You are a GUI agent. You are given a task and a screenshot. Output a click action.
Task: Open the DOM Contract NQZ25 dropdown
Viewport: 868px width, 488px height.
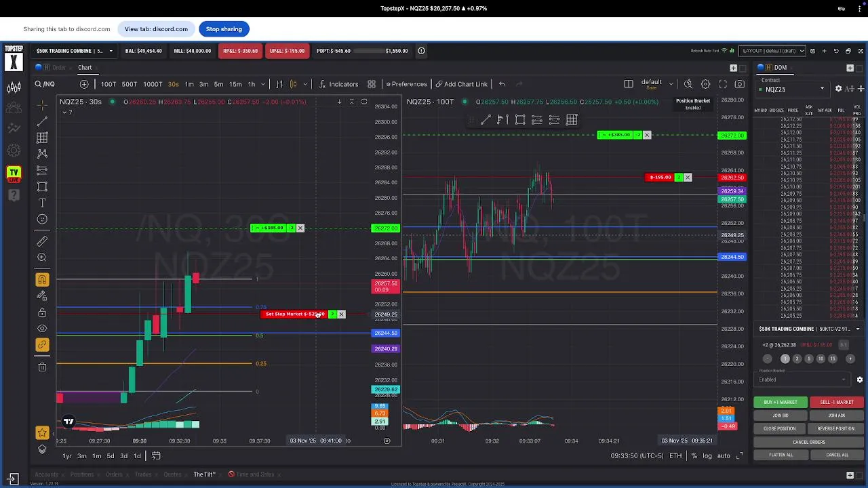click(x=792, y=89)
